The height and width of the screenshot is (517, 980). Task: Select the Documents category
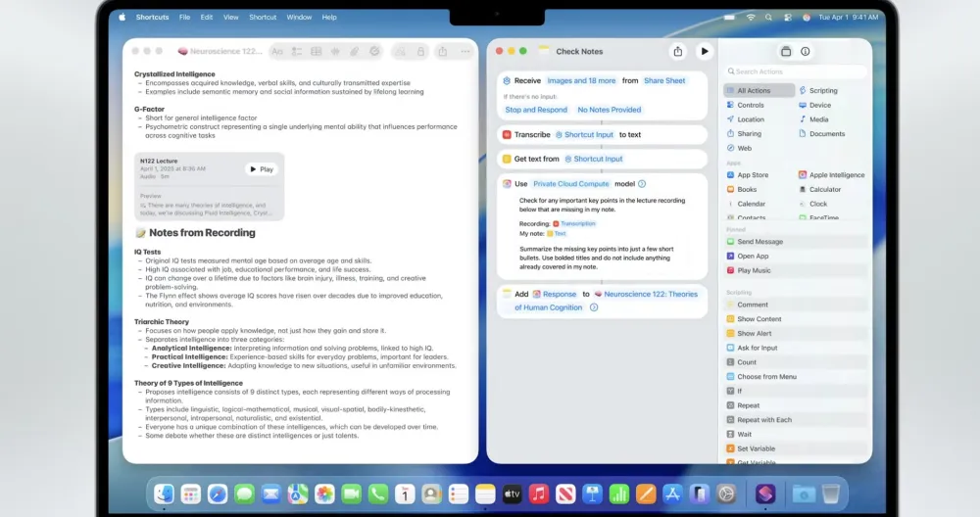[x=821, y=133]
